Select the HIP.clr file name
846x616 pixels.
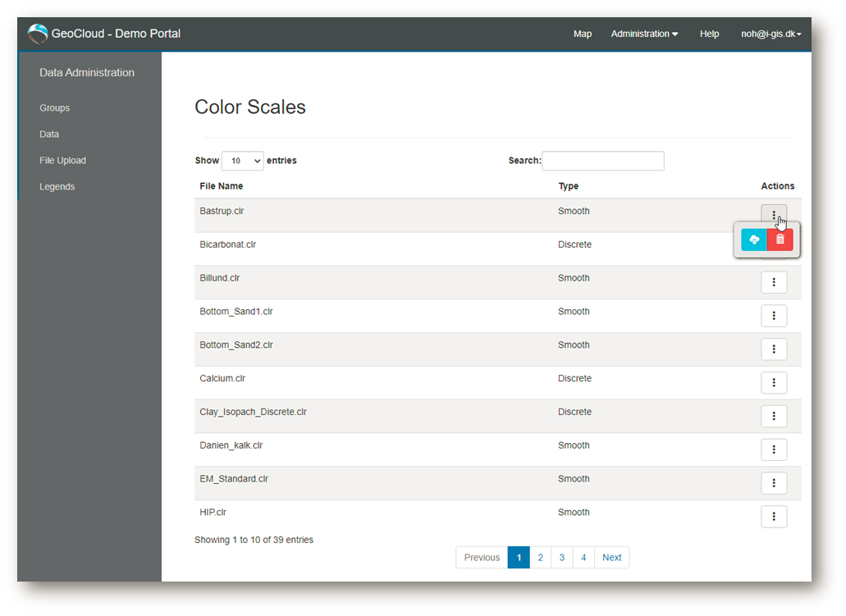coord(213,512)
